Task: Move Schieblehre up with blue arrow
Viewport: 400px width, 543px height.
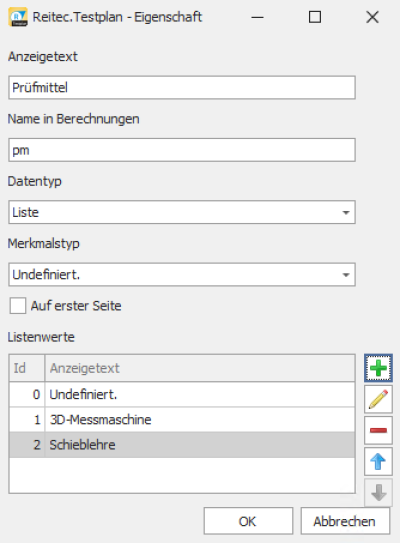Action: [378, 461]
